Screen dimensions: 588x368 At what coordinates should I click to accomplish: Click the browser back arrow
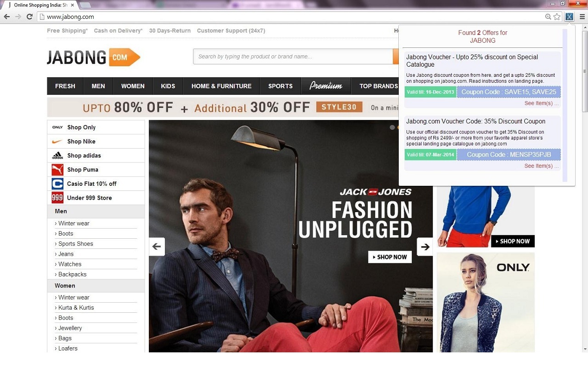[x=7, y=17]
